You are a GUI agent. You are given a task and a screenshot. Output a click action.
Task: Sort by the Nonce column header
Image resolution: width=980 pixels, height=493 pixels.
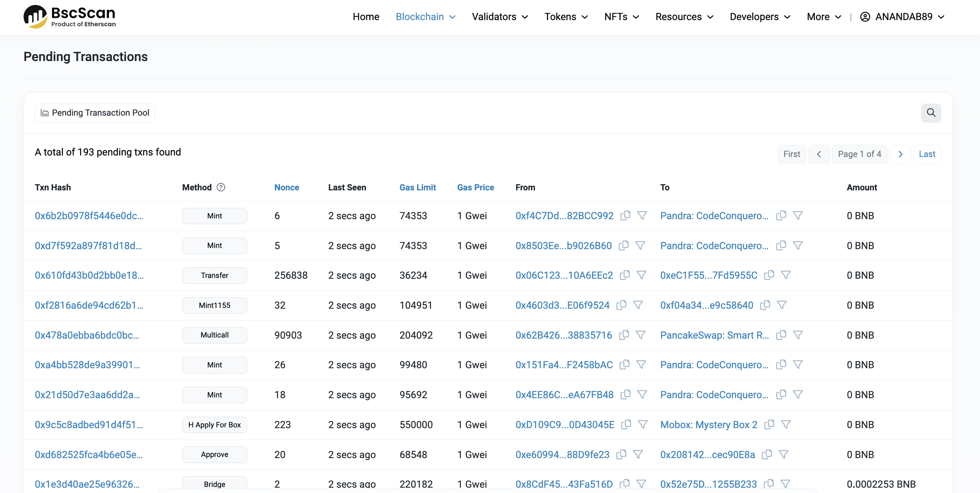(x=287, y=187)
